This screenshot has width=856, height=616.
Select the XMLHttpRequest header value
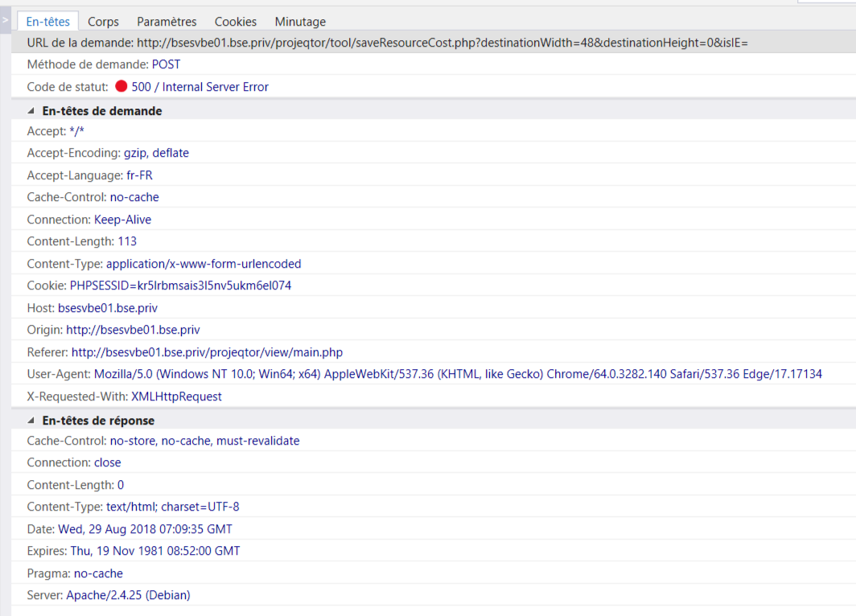click(x=176, y=396)
